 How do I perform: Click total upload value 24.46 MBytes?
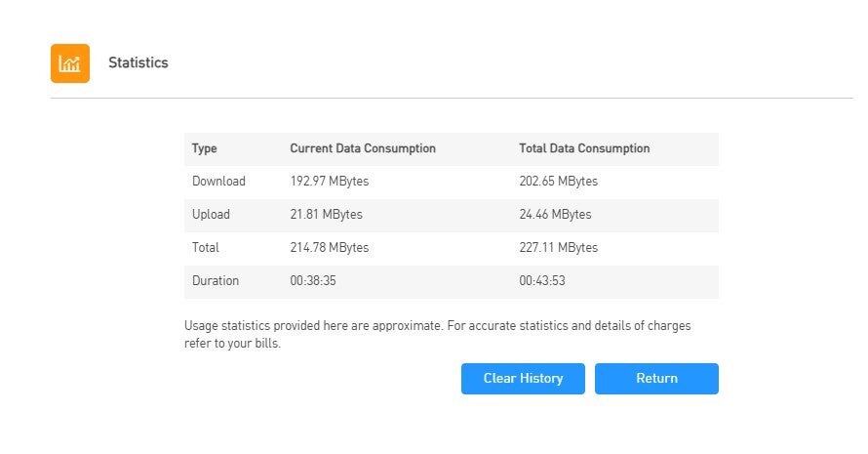555,215
